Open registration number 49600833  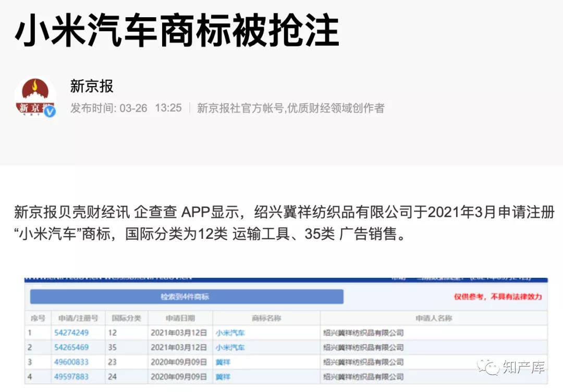tap(71, 362)
